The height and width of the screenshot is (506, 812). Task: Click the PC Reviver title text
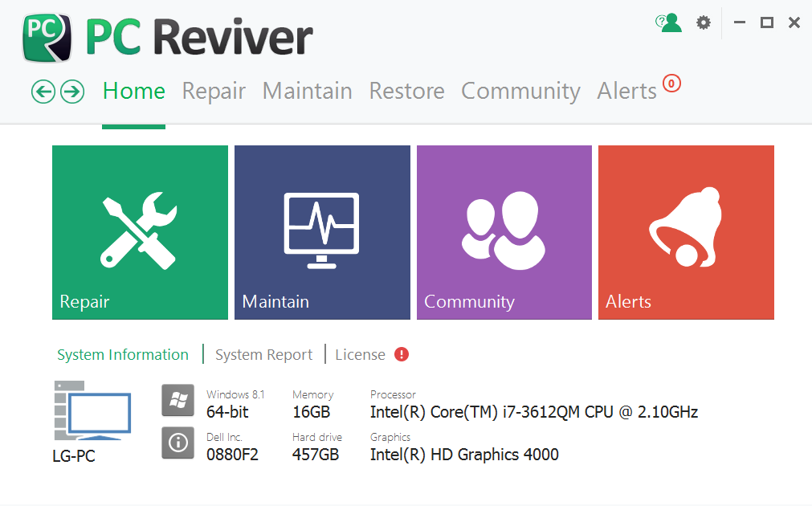click(x=199, y=37)
